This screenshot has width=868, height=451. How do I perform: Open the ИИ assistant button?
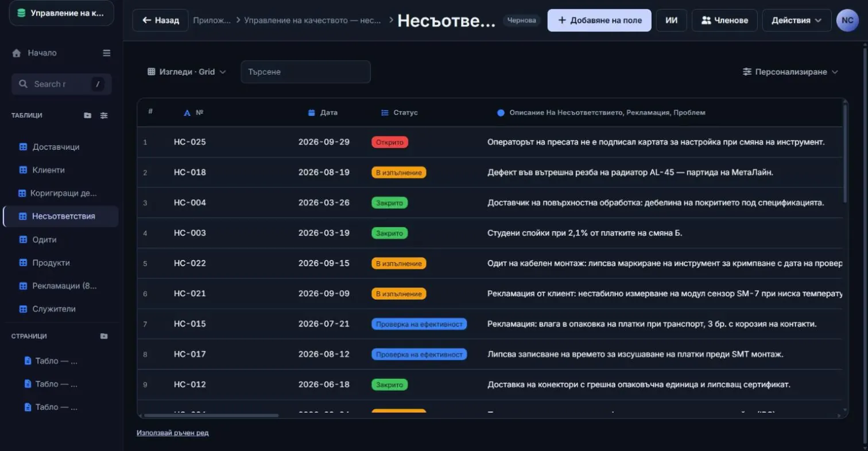click(x=671, y=20)
